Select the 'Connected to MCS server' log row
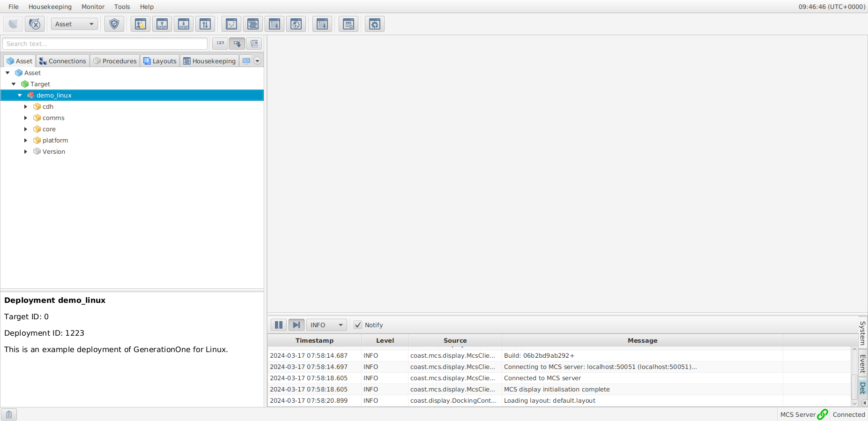The height and width of the screenshot is (421, 868). coord(559,378)
